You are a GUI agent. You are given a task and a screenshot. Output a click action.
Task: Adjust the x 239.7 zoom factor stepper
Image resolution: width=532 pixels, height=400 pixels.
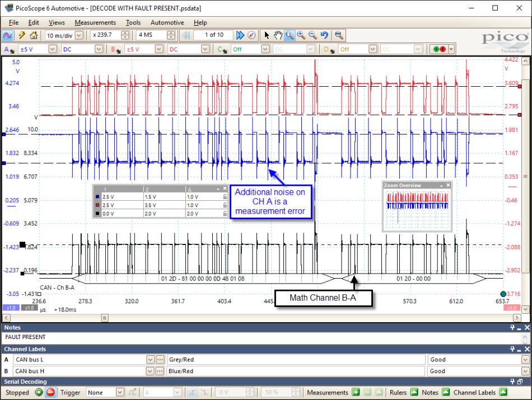pos(125,35)
